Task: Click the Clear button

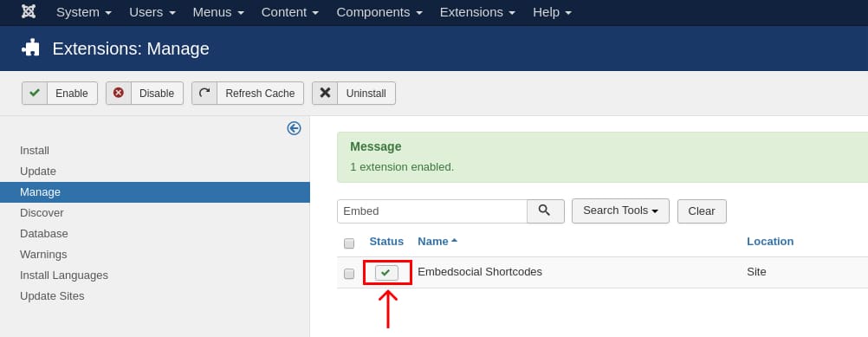Action: point(702,211)
